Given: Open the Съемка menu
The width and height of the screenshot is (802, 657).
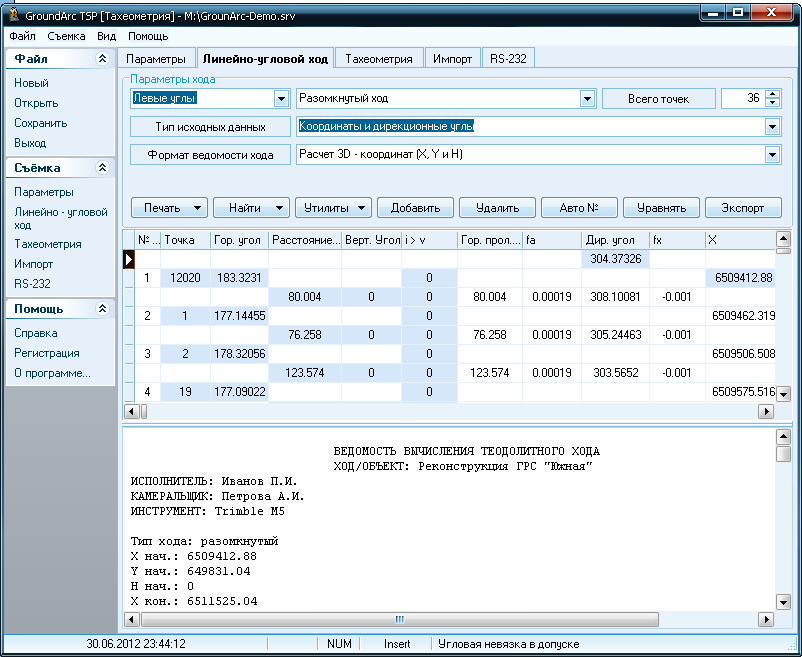Looking at the screenshot, I should coord(66,36).
